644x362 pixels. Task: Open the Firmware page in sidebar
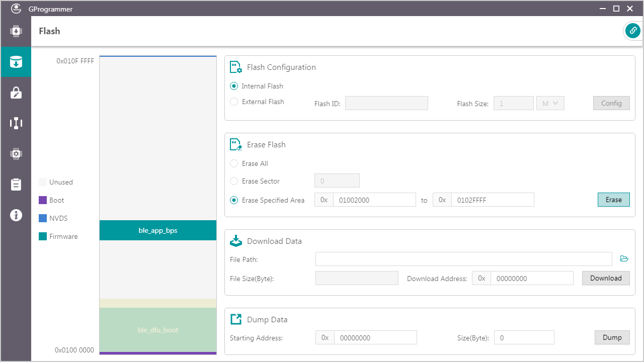[16, 31]
